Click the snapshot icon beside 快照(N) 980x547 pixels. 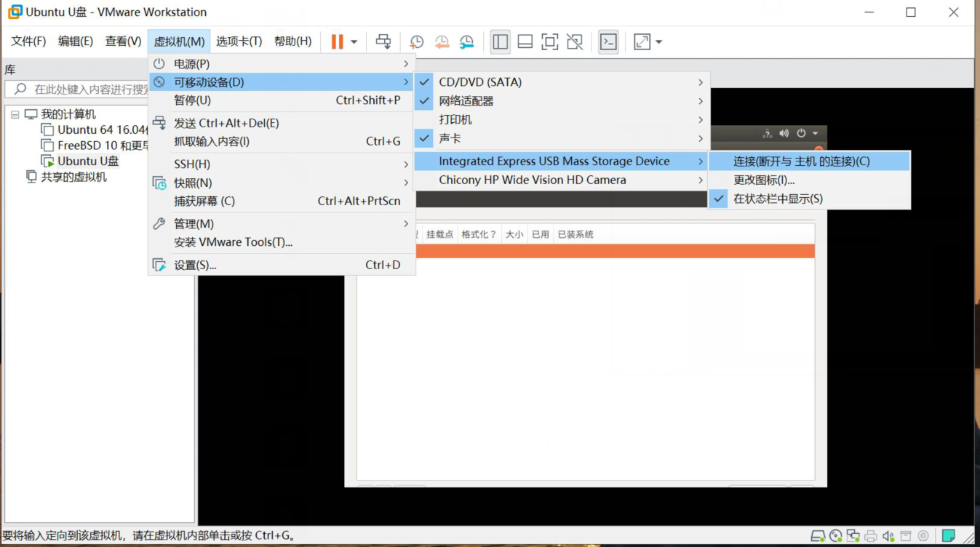[159, 183]
